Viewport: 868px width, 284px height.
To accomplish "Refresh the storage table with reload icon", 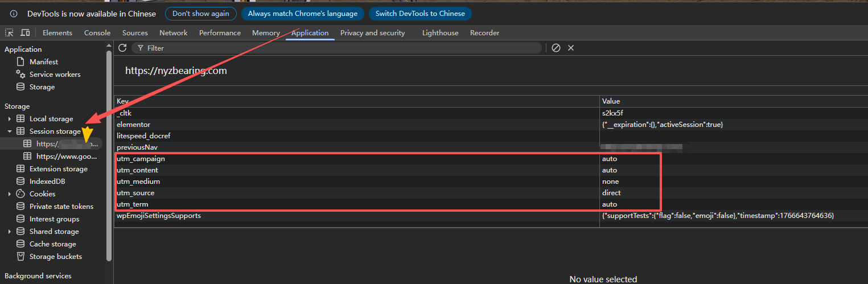I will point(122,48).
